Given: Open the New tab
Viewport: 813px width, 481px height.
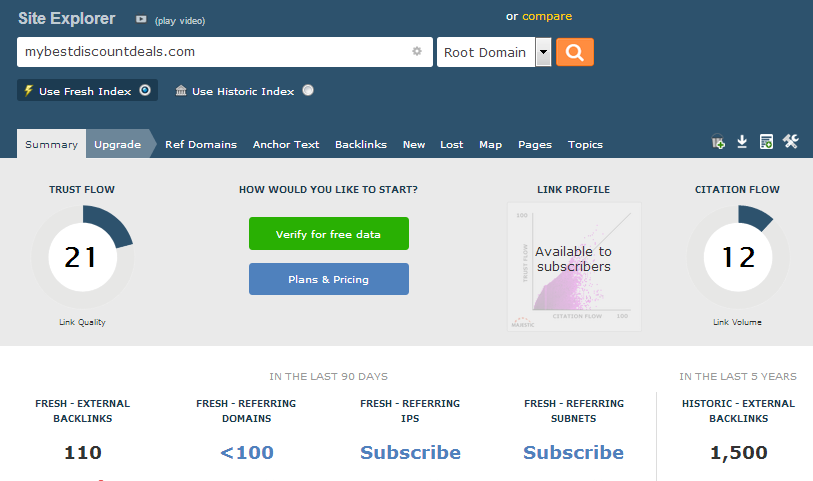Looking at the screenshot, I should (x=414, y=144).
